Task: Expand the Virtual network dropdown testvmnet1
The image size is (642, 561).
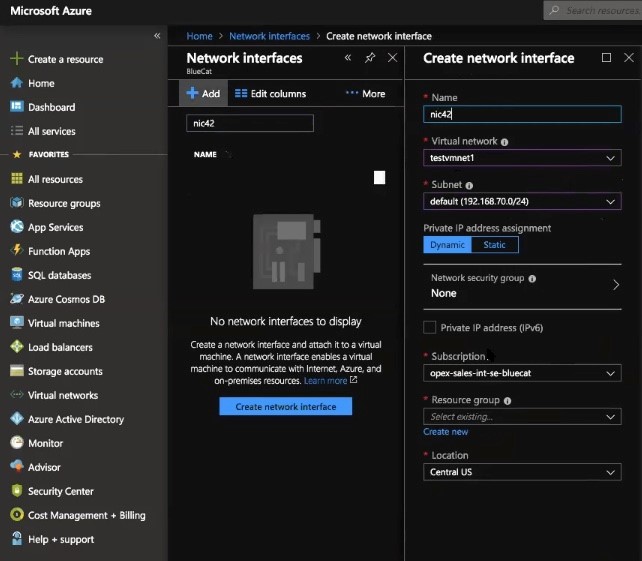Action: [x=522, y=158]
